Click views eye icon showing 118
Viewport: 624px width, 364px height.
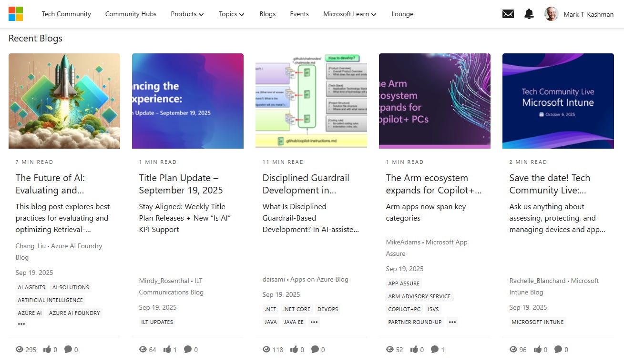tap(266, 349)
